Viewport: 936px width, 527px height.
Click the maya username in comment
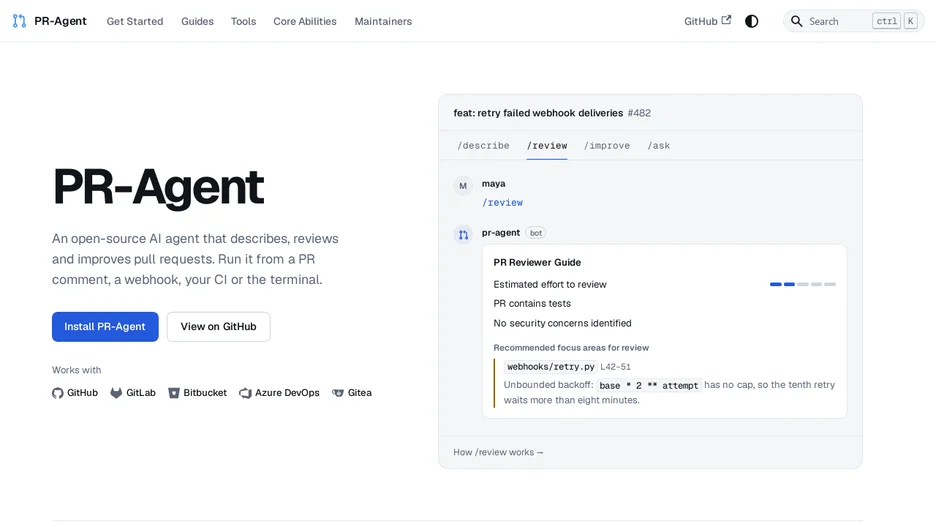494,184
